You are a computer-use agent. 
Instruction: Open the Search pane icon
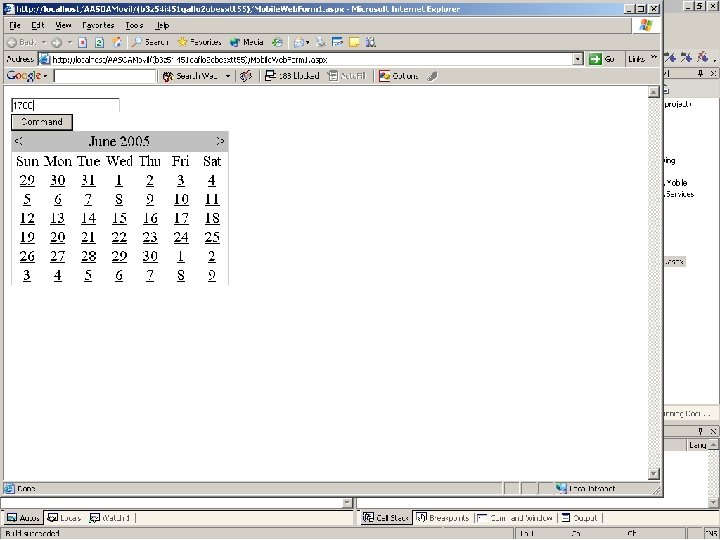coord(136,42)
